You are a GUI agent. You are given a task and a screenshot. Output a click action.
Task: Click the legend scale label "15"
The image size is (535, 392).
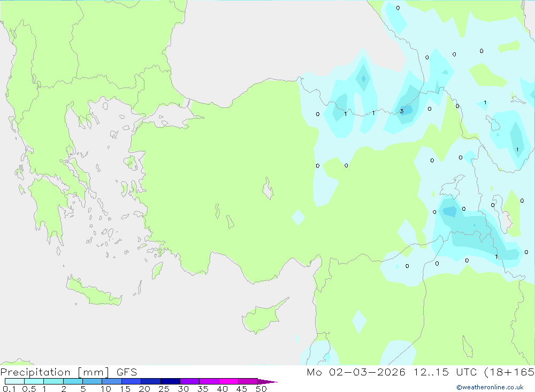point(125,389)
